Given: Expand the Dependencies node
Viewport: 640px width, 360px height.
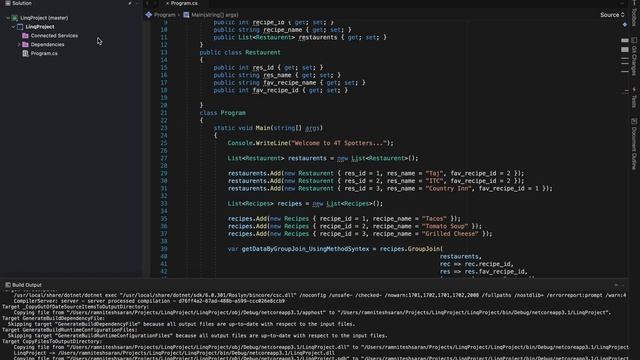Looking at the screenshot, I should coord(19,44).
